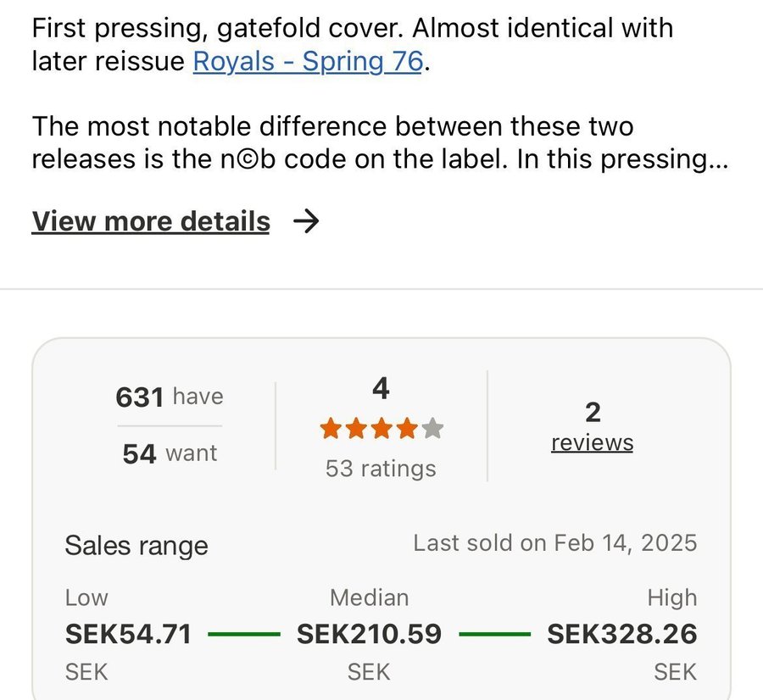
Task: Tap the high price SEK328.26
Action: [x=621, y=633]
